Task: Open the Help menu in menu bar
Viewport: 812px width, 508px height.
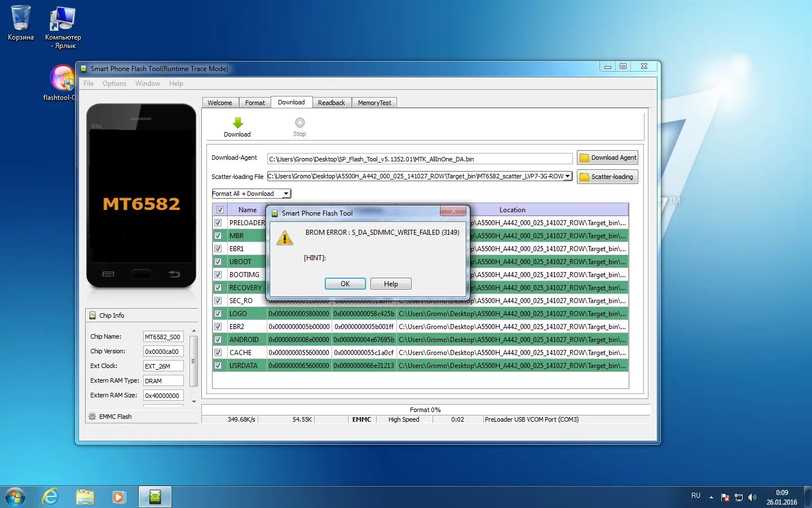Action: tap(176, 84)
